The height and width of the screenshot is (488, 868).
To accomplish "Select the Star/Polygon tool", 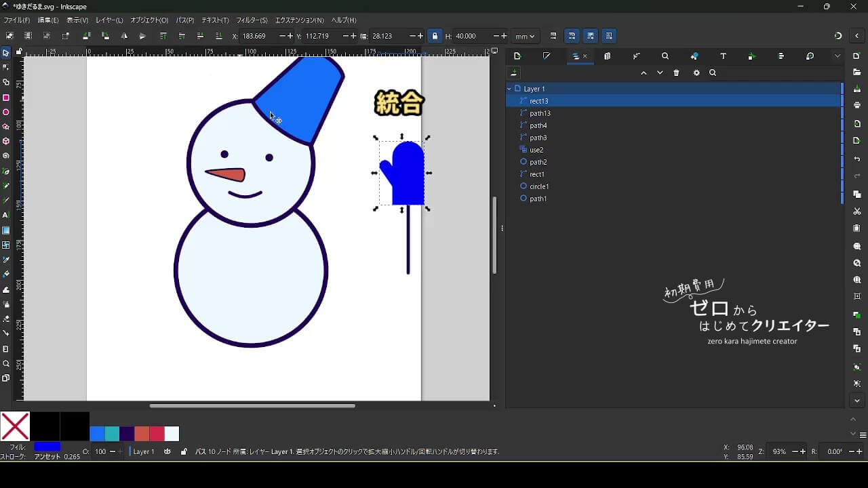I will pos(6,127).
